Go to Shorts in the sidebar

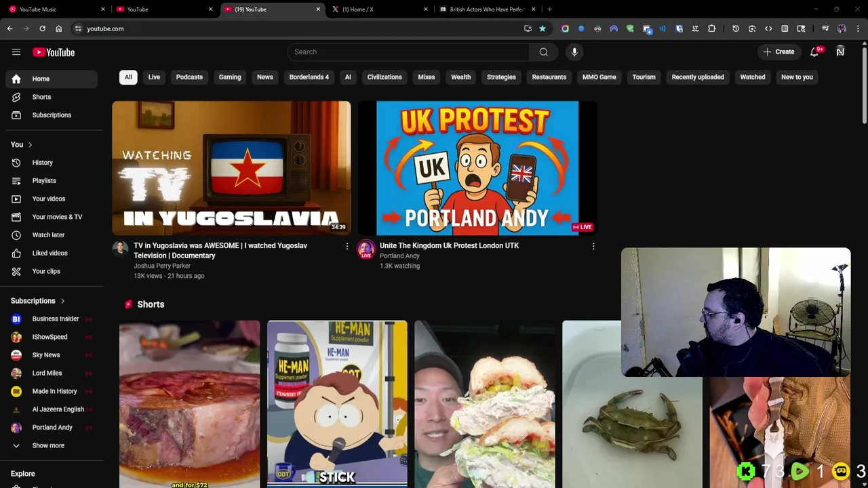(x=52, y=97)
